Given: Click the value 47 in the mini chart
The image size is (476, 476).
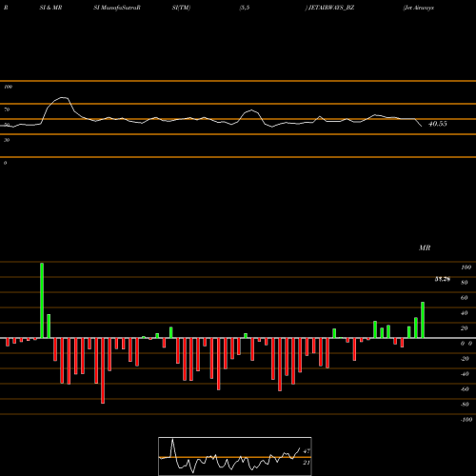Looking at the screenshot, I should point(307,451).
